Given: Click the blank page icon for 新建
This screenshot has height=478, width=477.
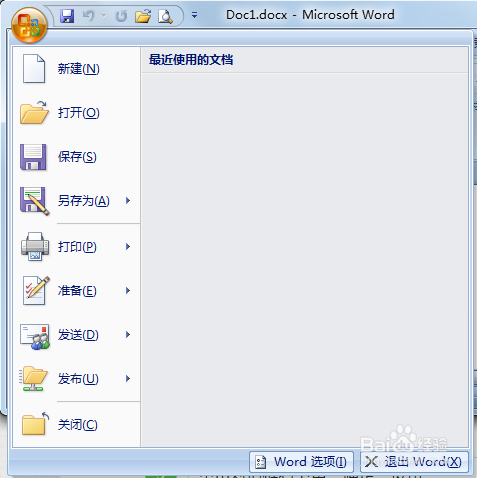Looking at the screenshot, I should 34,69.
